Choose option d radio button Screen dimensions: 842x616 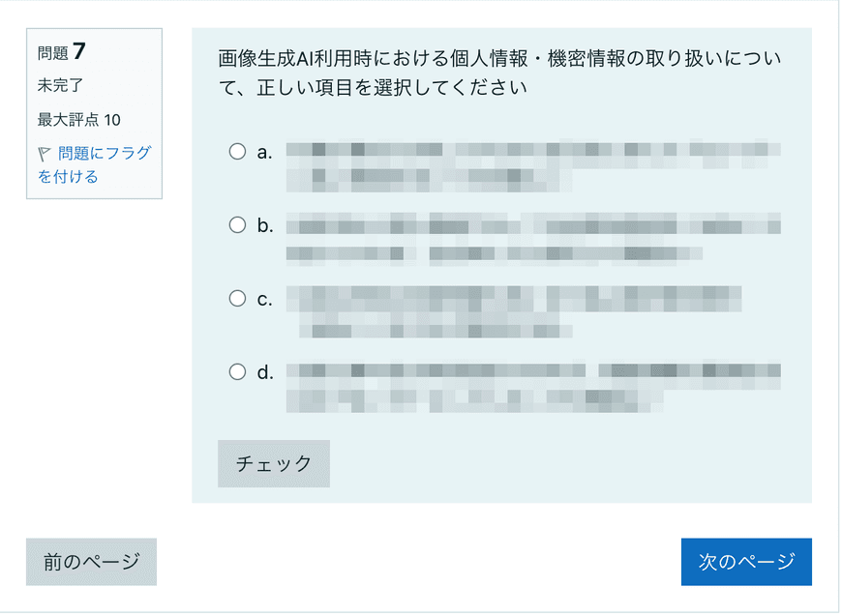coord(237,371)
